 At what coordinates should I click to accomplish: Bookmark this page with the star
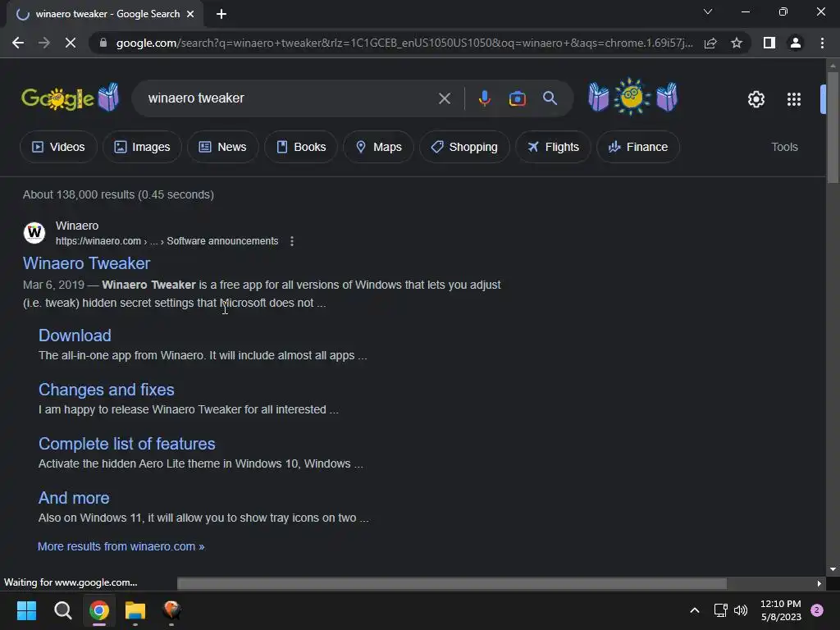(x=737, y=43)
